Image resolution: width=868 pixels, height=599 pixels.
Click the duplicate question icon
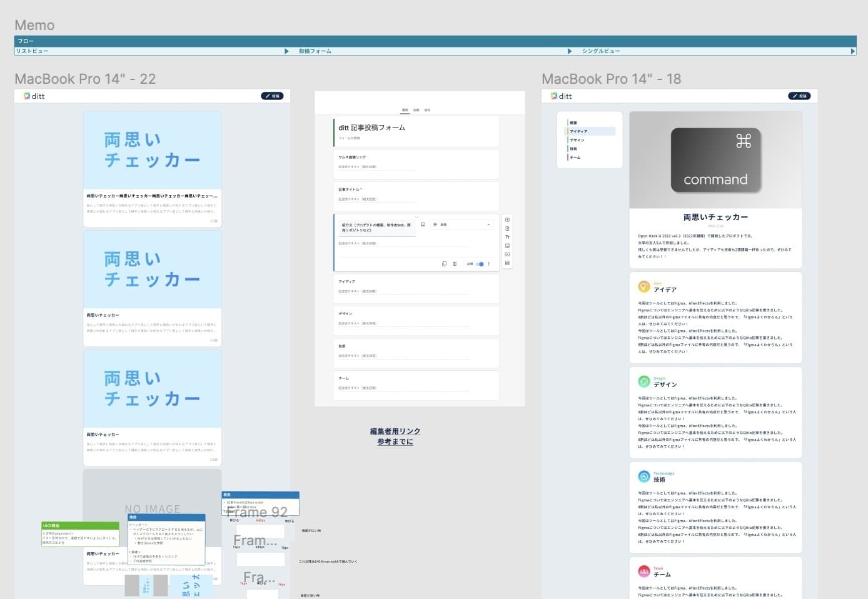point(444,264)
